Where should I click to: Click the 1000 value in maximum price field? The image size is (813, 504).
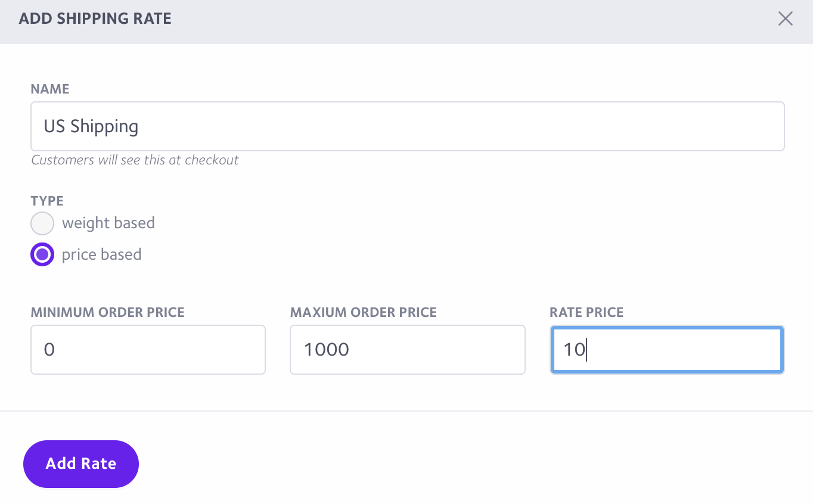pos(327,350)
